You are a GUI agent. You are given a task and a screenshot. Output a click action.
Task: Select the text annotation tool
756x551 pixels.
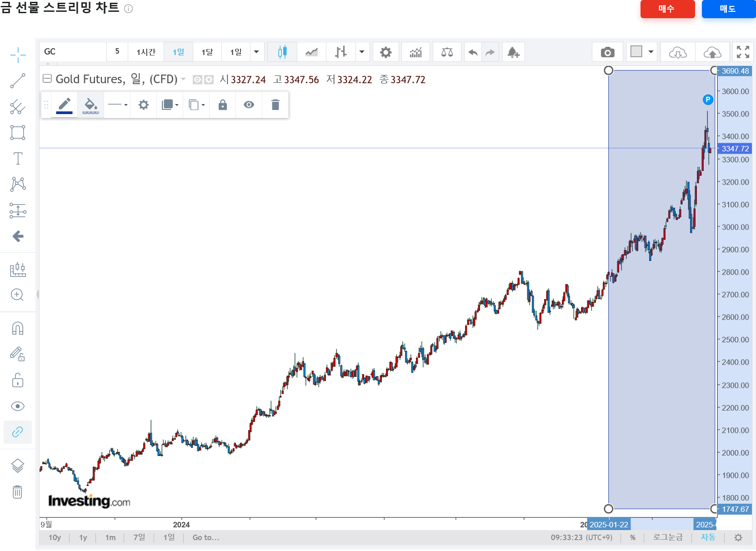point(18,159)
